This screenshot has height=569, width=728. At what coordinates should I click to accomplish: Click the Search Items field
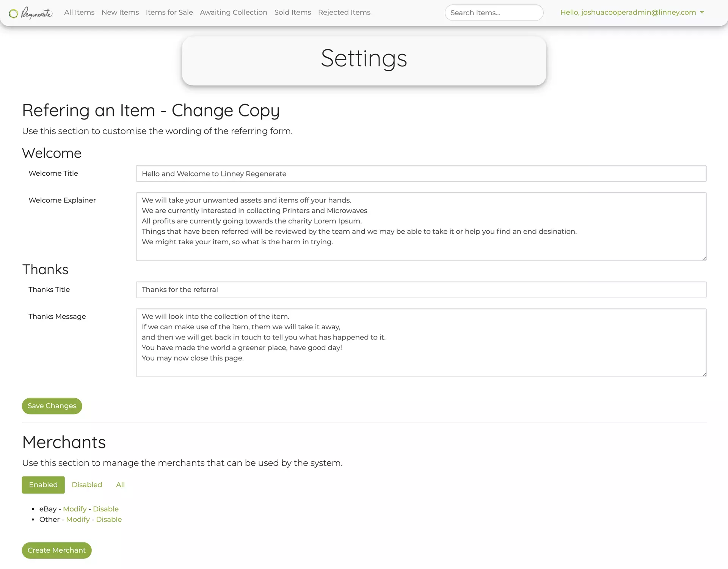click(494, 13)
